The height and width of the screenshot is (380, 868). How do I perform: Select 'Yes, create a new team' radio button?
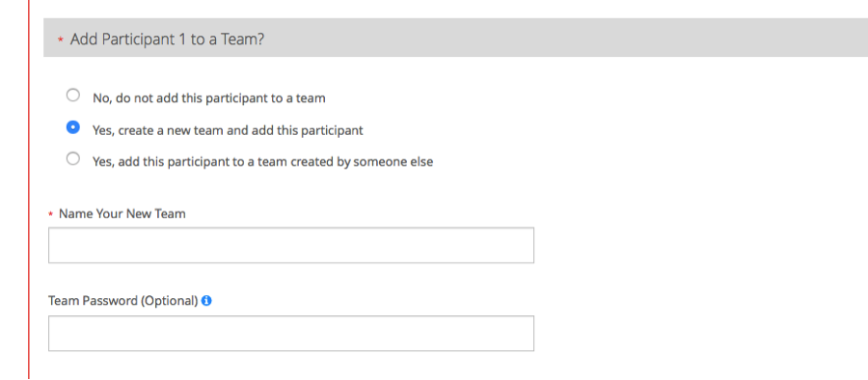tap(73, 127)
